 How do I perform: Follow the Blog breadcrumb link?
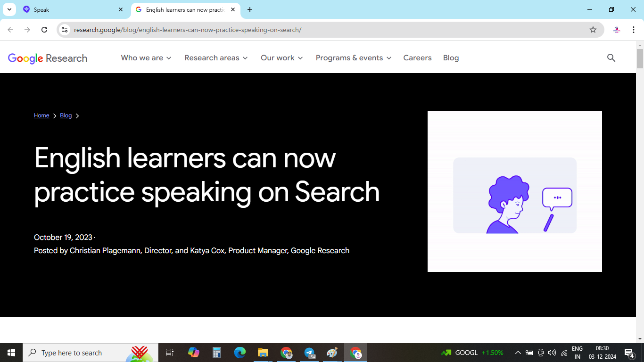pos(66,115)
